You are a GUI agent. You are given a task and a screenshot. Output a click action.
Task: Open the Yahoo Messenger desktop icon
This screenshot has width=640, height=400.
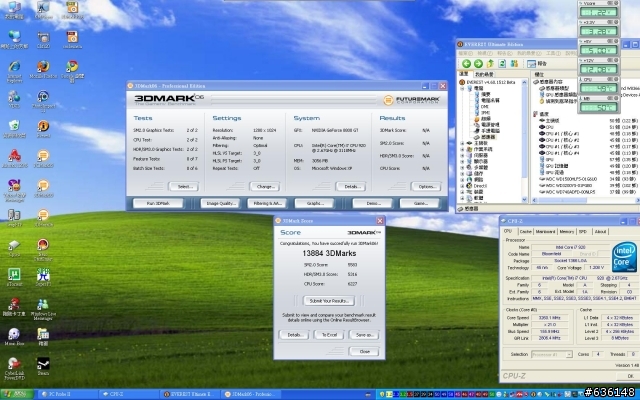[14, 191]
